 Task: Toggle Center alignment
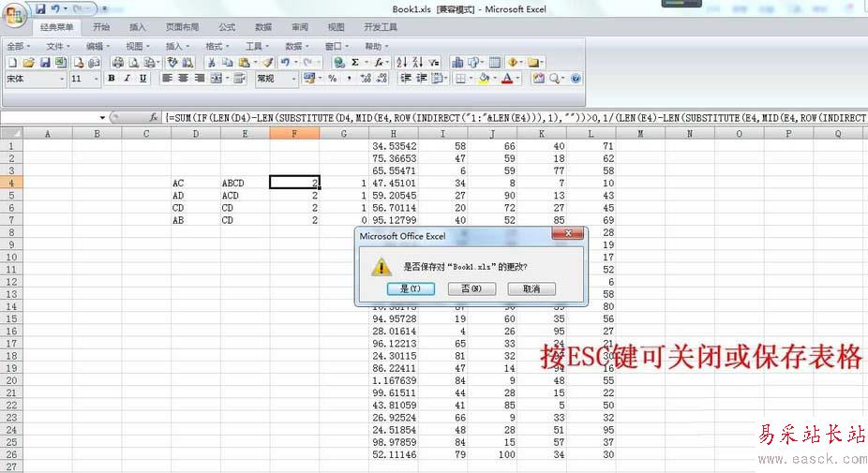(x=183, y=79)
